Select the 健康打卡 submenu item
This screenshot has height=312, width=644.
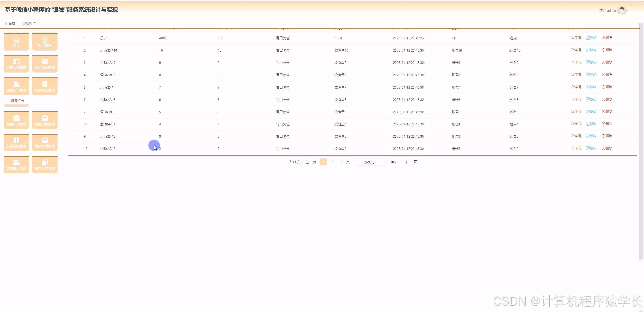17,101
